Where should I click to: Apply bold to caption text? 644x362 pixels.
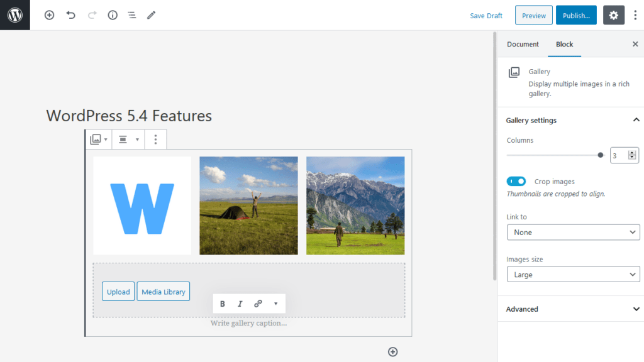[222, 304]
